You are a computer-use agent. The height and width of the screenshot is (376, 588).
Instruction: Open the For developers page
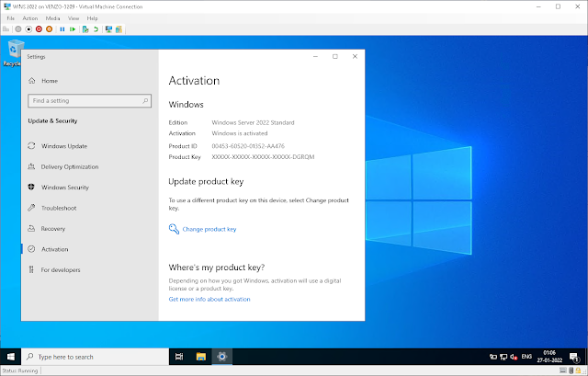tap(90, 269)
